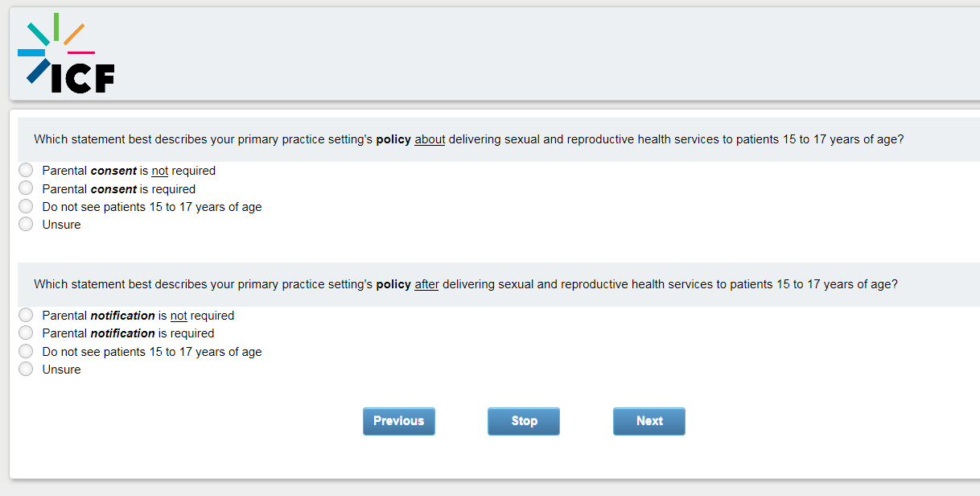Image resolution: width=980 pixels, height=496 pixels.
Task: Click the question text about policy 'after' delivering services
Action: [465, 284]
